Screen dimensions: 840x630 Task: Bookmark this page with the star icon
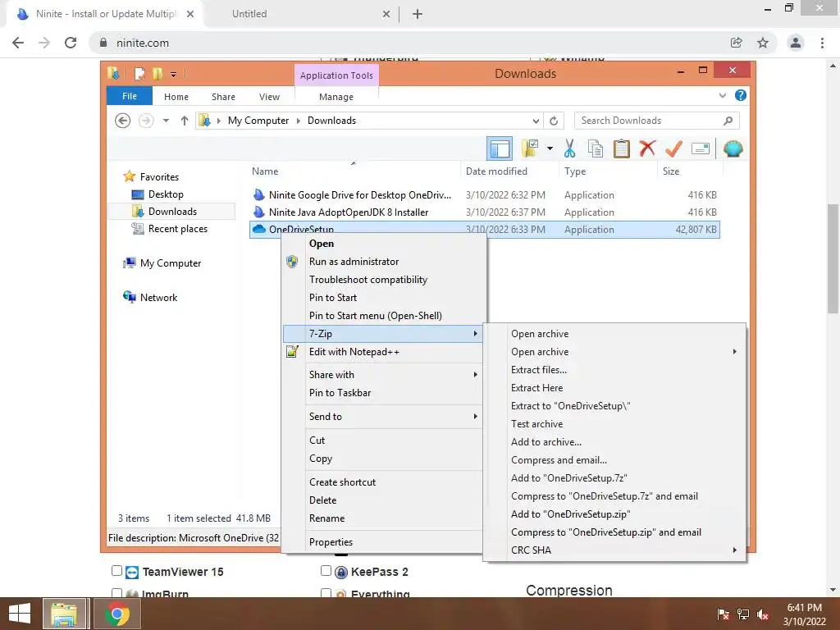pyautogui.click(x=763, y=43)
